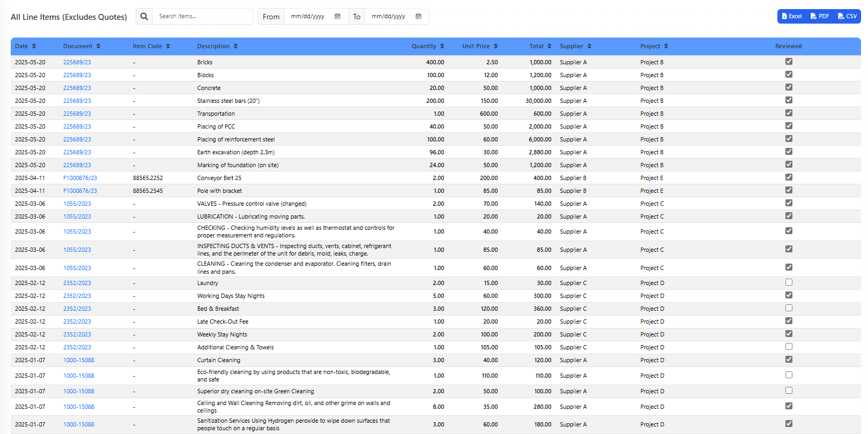Click the LUBRICATION - Lubricating moving parts cell
The width and height of the screenshot is (868, 434).
click(251, 216)
